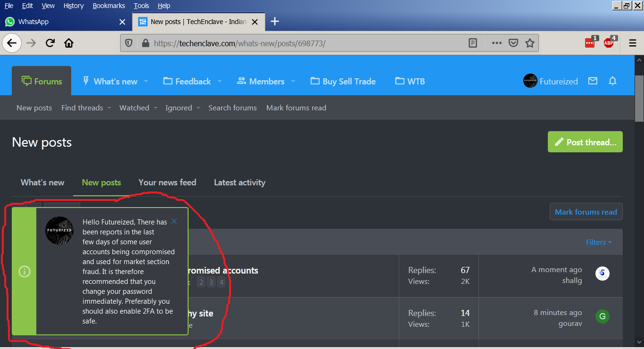Open the Pocket save icon
Image resolution: width=644 pixels, height=349 pixels.
click(x=513, y=43)
